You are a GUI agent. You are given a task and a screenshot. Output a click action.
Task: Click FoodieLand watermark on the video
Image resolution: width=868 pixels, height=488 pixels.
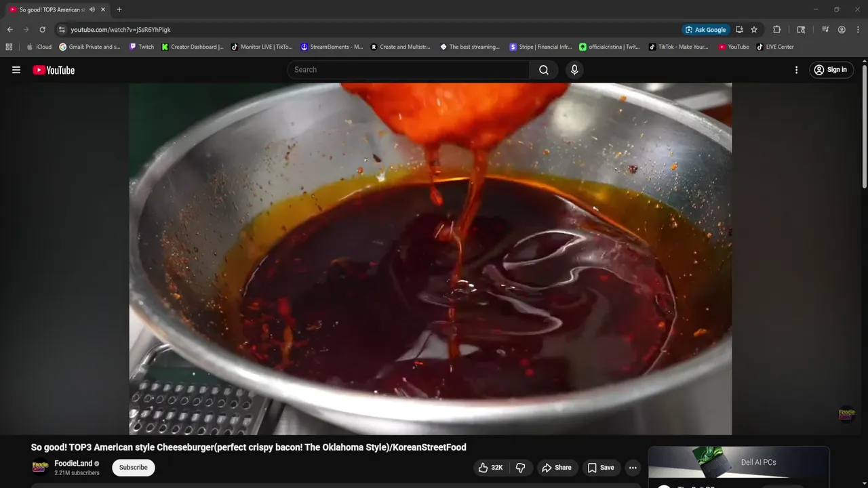846,413
